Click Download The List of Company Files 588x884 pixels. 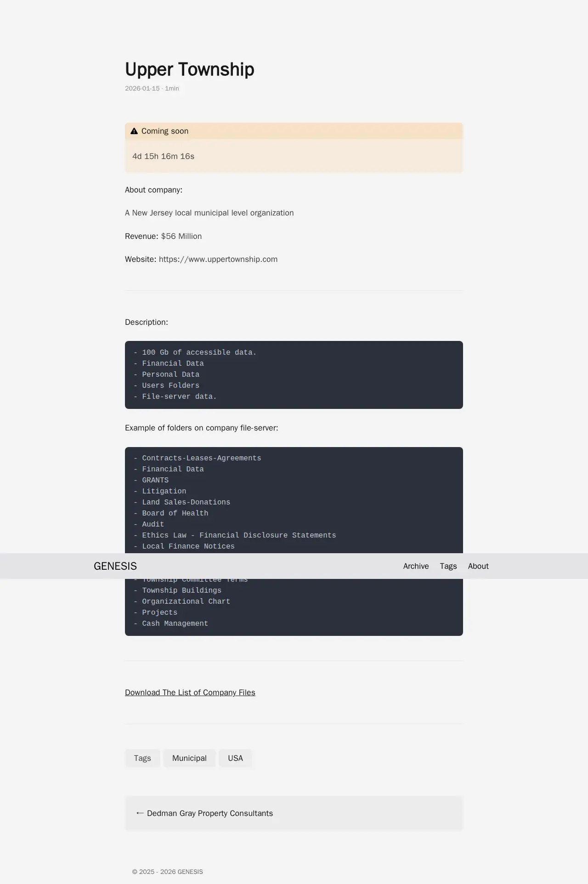click(190, 692)
